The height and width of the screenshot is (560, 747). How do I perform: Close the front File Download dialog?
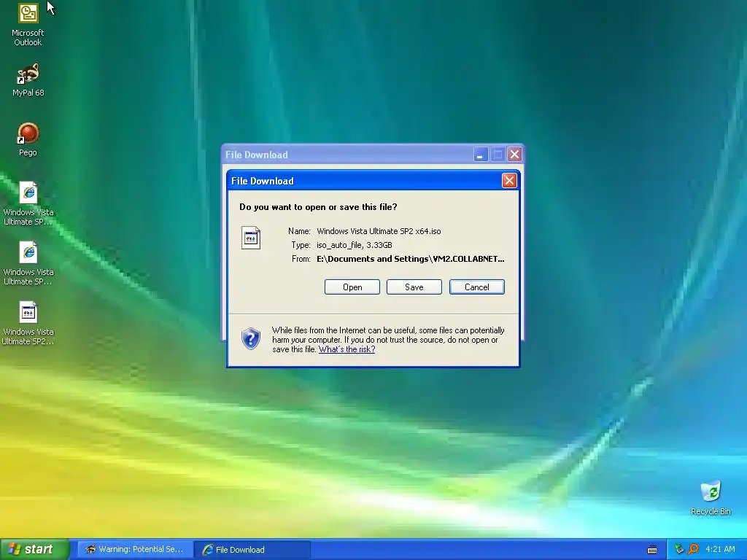click(x=509, y=181)
